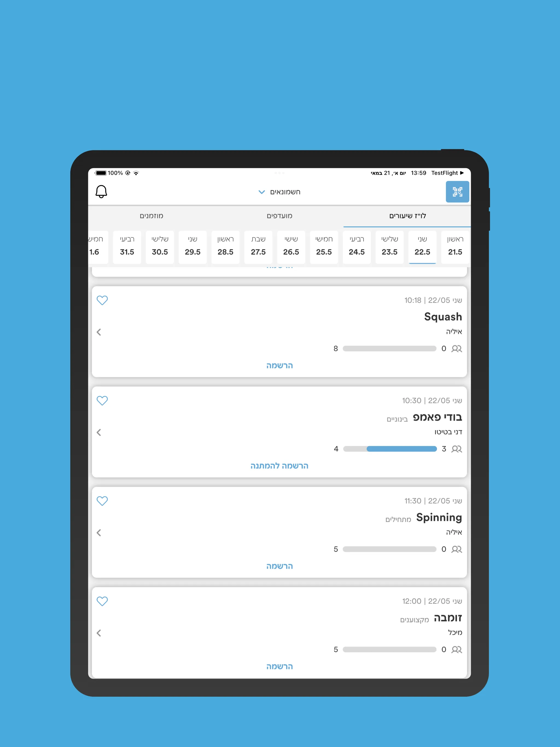Expand the חשמונאים club dropdown
Viewport: 560px width, 747px height.
tap(280, 192)
